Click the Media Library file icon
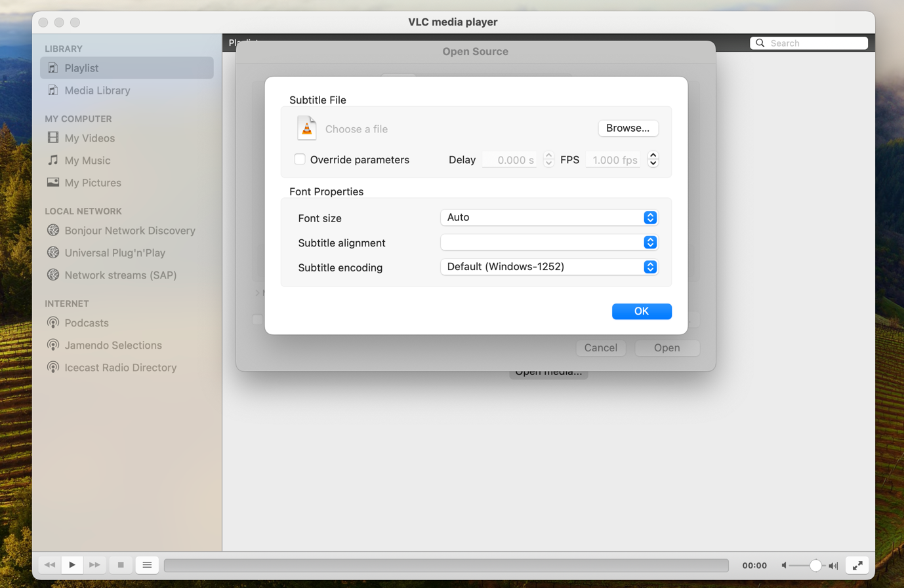This screenshot has height=588, width=904. point(53,90)
